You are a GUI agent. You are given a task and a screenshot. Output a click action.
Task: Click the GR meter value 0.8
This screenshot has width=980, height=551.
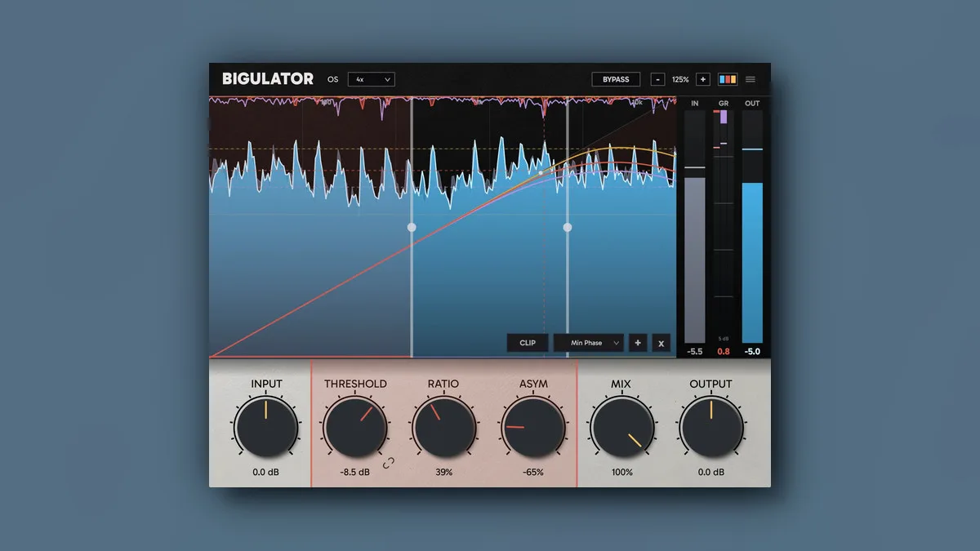point(724,352)
